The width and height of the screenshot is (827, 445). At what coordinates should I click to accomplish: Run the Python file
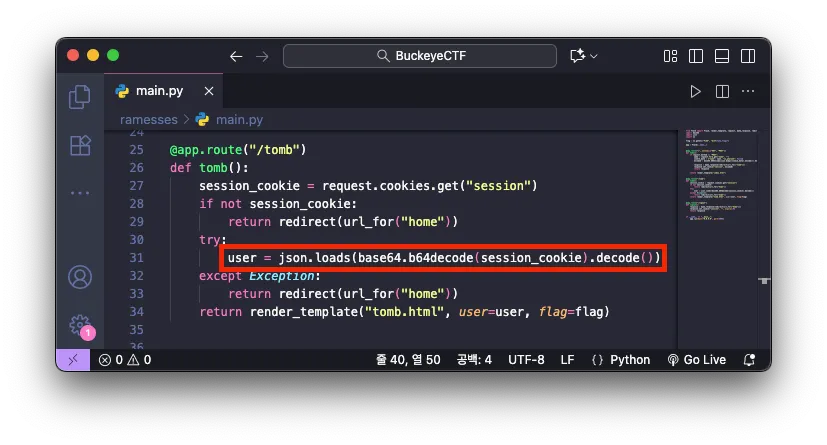pyautogui.click(x=695, y=92)
